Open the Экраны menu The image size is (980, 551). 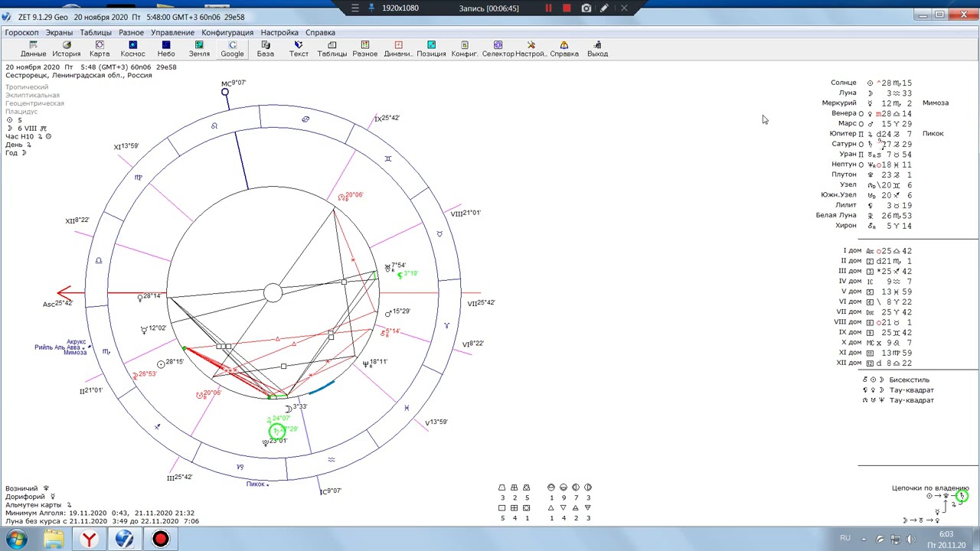coord(59,32)
